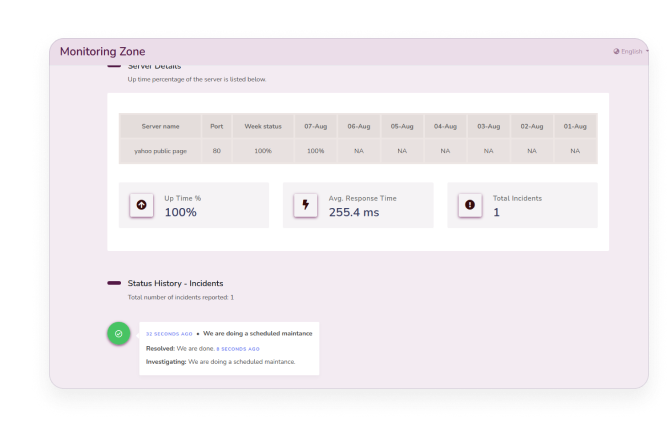The height and width of the screenshot is (423, 669).
Task: Click the incident count number link
Action: (232, 297)
